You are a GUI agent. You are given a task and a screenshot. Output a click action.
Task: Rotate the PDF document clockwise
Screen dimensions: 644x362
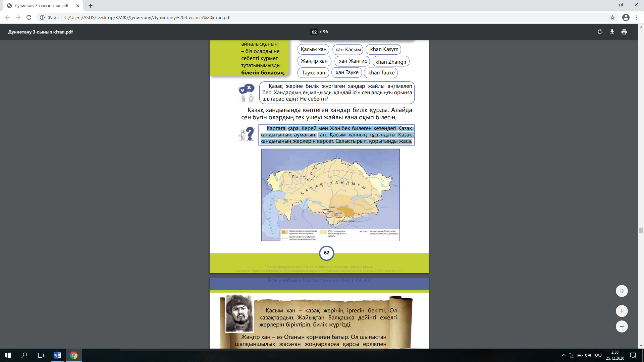click(600, 32)
